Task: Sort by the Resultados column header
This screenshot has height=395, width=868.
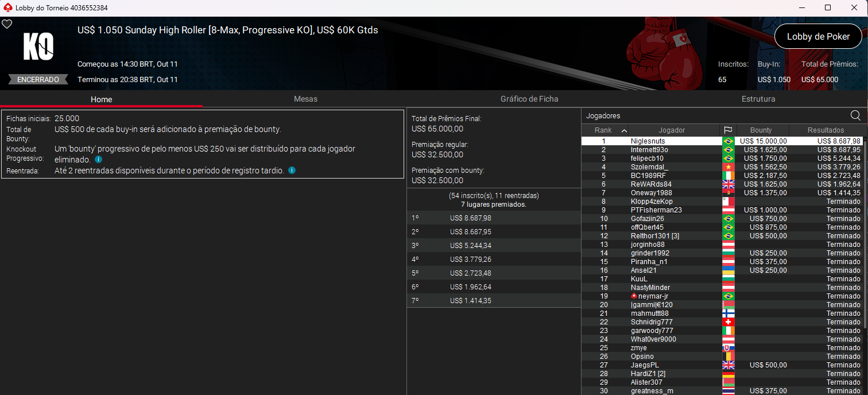Action: point(826,130)
